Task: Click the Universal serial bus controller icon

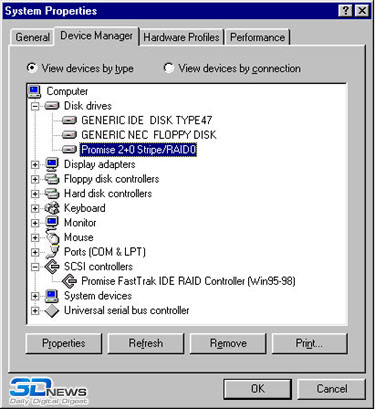Action: pos(52,311)
